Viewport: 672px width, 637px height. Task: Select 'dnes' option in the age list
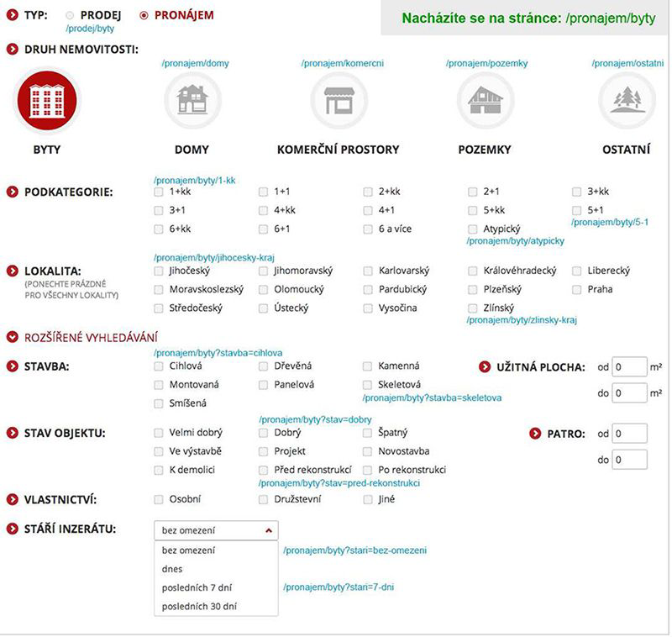172,569
